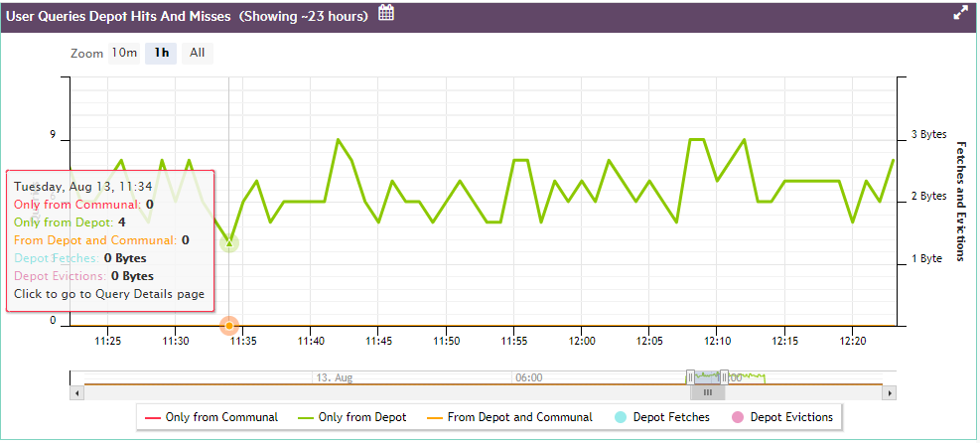
Task: Click the green line peak near 11:42
Action: 339,140
